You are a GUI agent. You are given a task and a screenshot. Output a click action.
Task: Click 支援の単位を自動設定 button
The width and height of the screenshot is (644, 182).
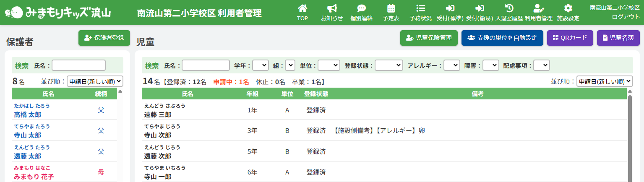click(502, 38)
